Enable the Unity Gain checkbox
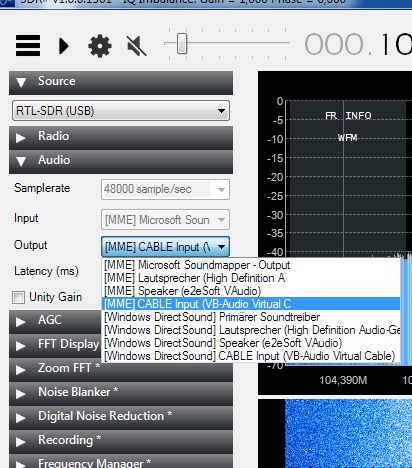The width and height of the screenshot is (412, 468). pyautogui.click(x=18, y=297)
